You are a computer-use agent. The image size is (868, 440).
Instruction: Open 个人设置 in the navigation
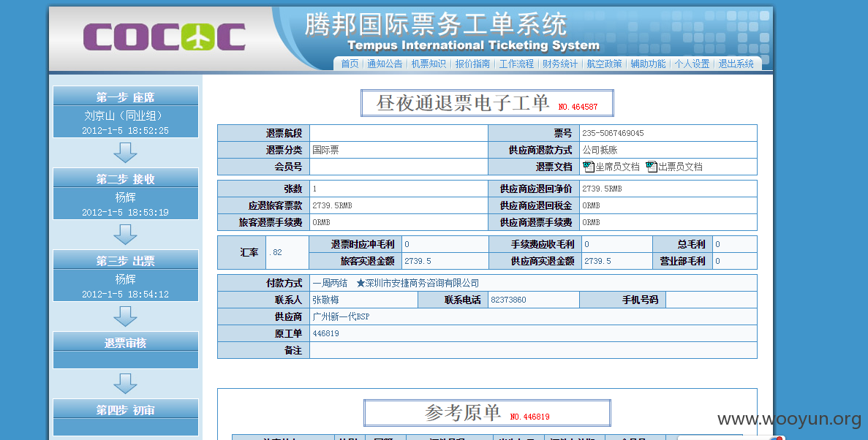[x=692, y=64]
